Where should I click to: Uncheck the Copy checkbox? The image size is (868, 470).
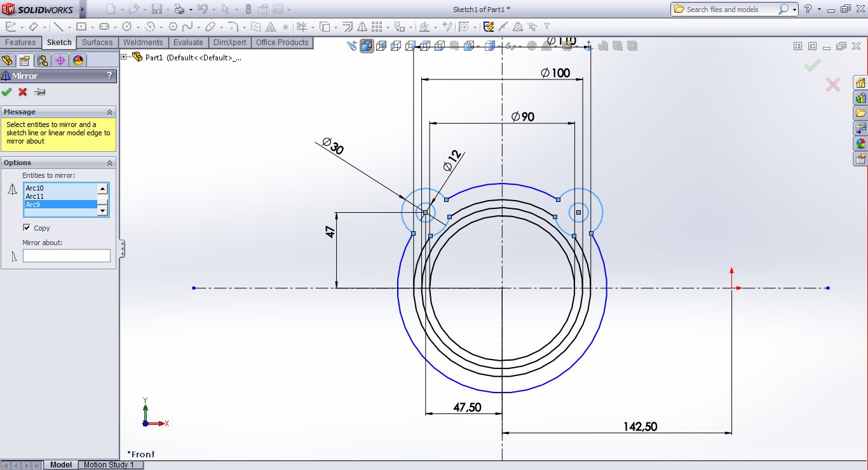click(x=27, y=227)
